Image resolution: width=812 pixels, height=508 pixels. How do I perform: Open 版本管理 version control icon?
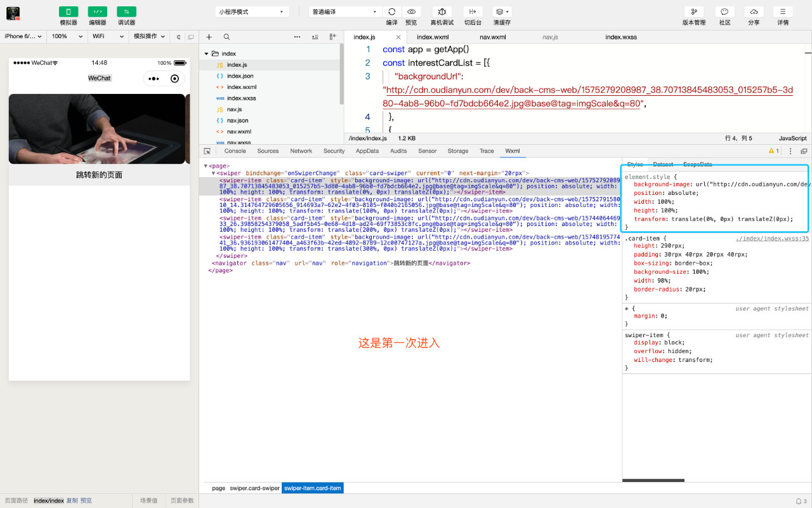[694, 11]
